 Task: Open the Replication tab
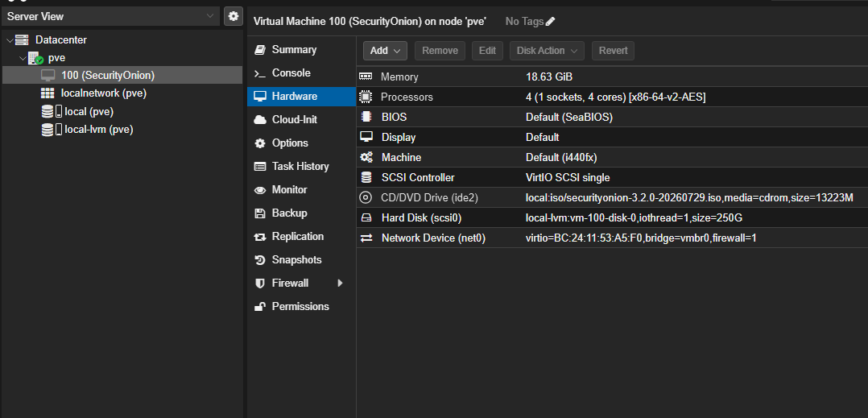[302, 237]
